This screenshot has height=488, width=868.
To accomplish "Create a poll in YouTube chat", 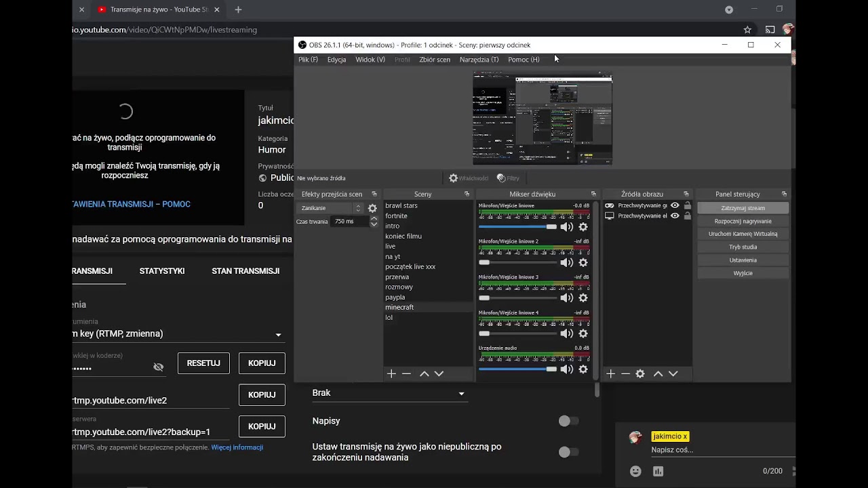I will (x=658, y=471).
